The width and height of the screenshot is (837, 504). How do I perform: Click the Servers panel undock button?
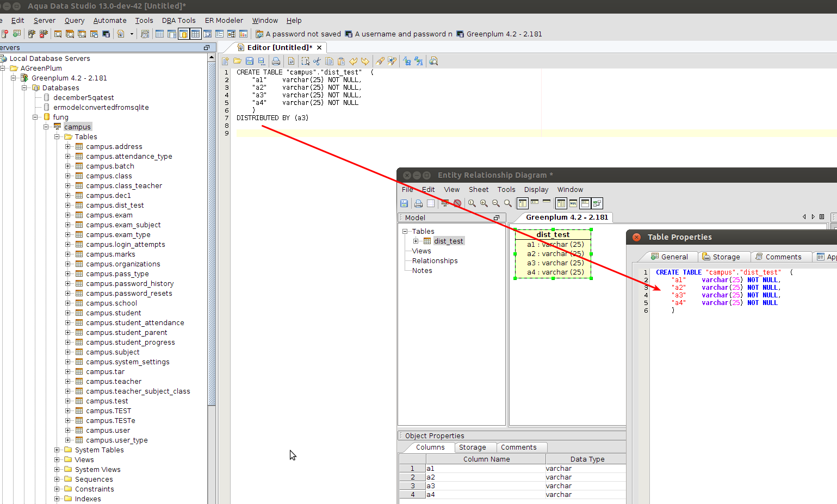pos(207,48)
